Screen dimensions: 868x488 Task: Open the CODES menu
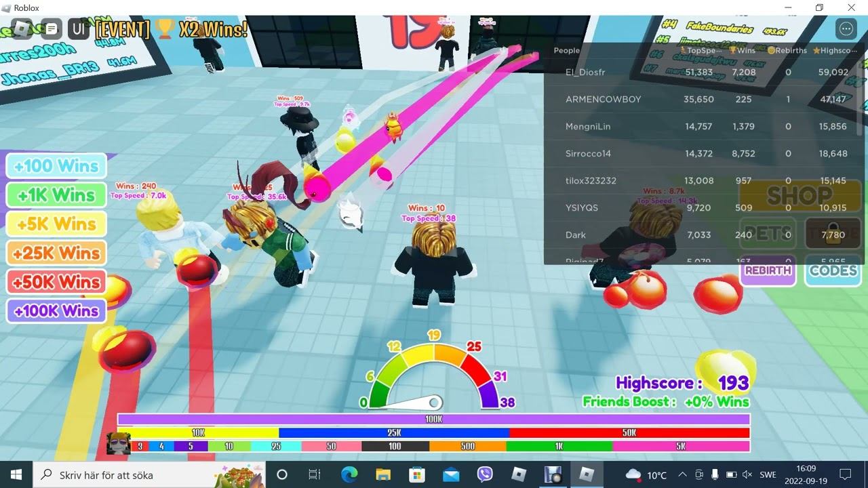click(833, 270)
